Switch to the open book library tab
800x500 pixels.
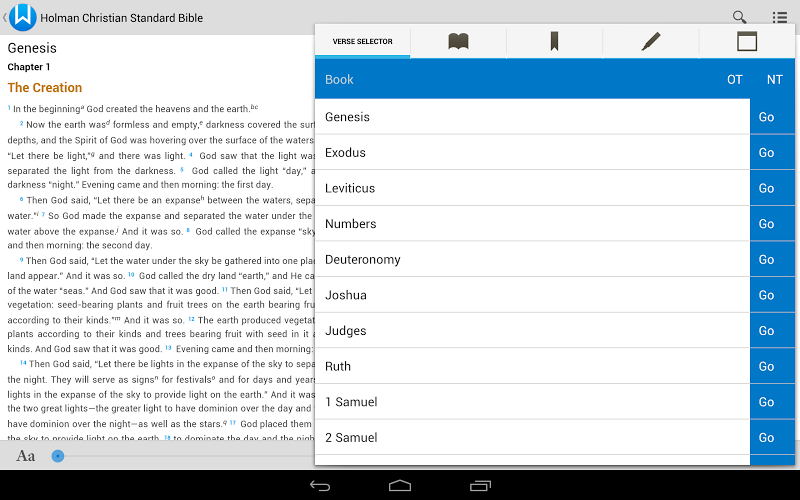(x=458, y=41)
